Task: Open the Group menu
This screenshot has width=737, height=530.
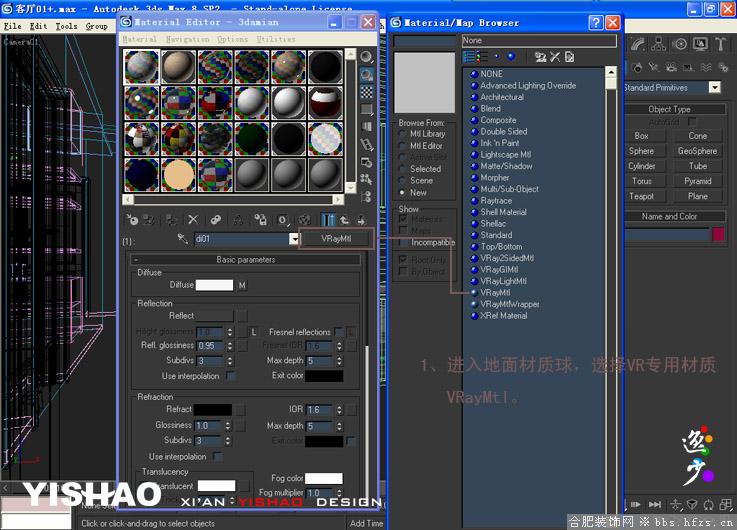Action: (x=96, y=26)
